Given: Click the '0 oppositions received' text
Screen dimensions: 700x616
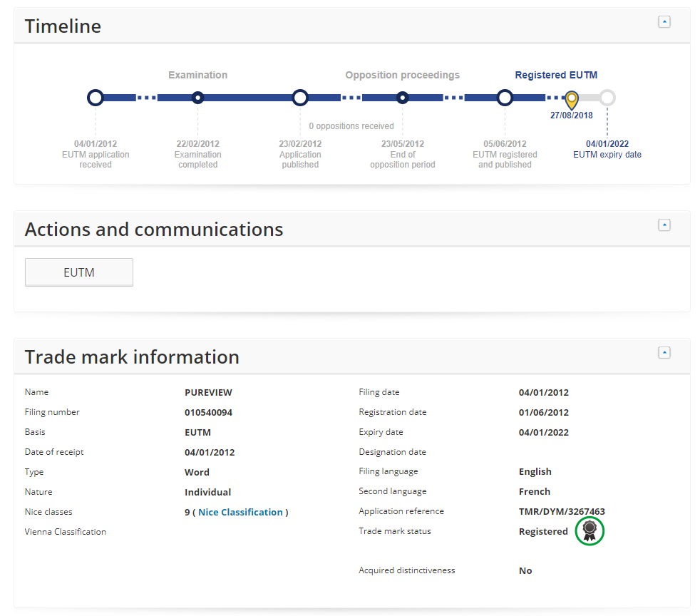Looking at the screenshot, I should click(351, 126).
